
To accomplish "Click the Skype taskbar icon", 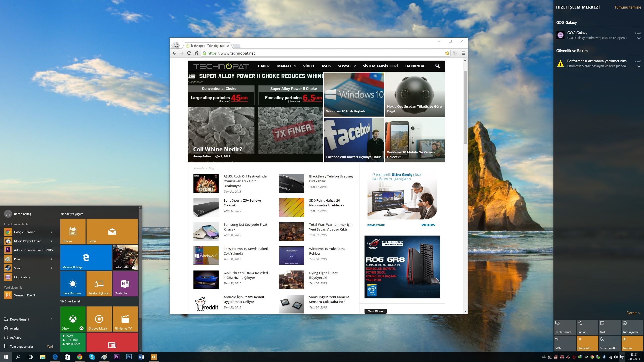I will (x=92, y=357).
